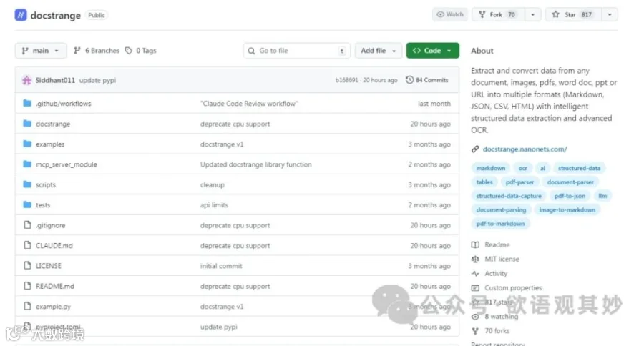Select the structured-data topic tag
This screenshot has height=346, width=644.
(x=579, y=168)
